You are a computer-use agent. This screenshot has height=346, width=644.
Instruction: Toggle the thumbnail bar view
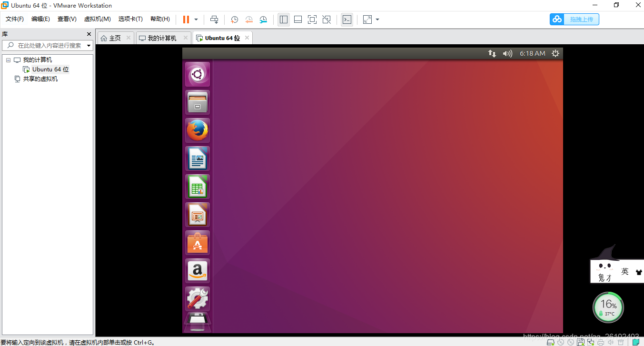click(298, 20)
